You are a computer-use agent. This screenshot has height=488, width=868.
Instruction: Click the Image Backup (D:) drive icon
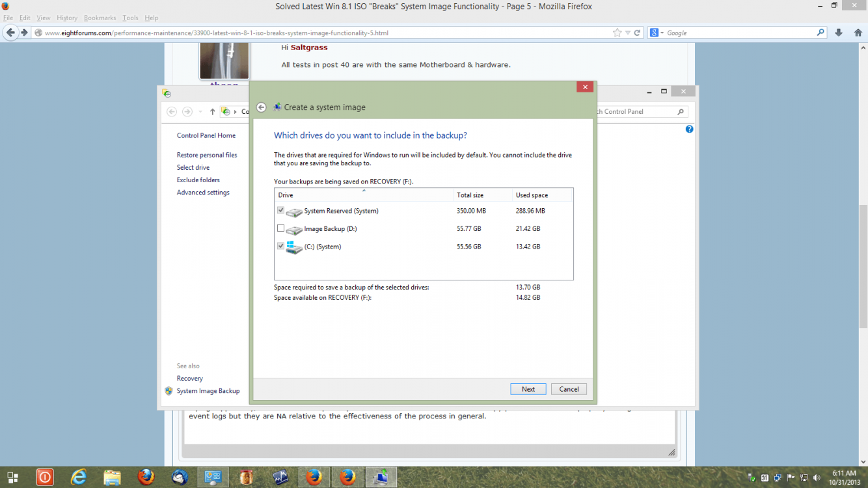(x=294, y=230)
